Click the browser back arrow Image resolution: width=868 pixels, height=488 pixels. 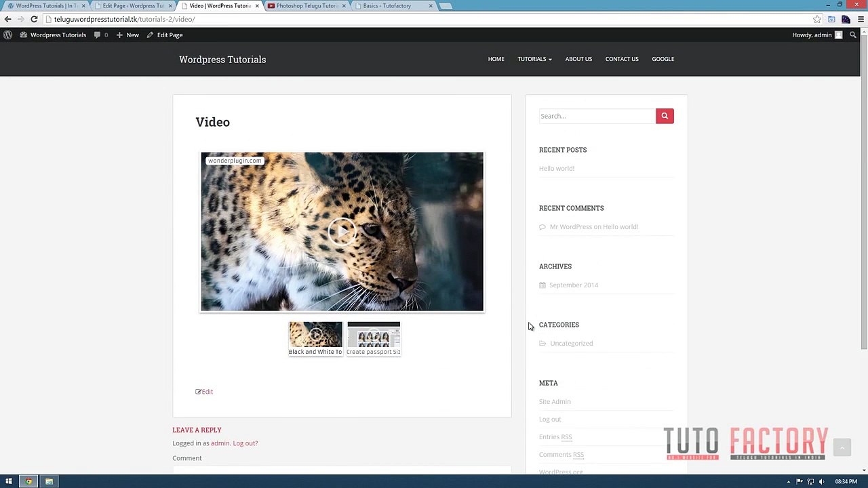[8, 19]
